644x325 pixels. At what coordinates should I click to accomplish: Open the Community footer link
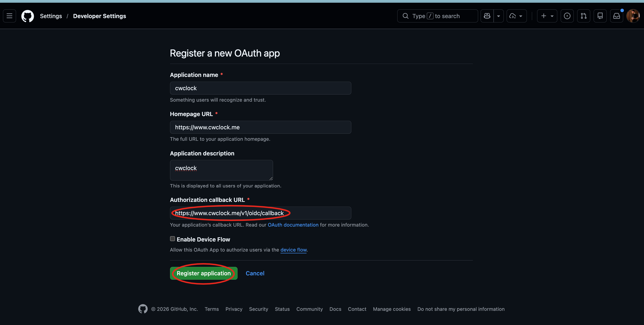(309, 309)
